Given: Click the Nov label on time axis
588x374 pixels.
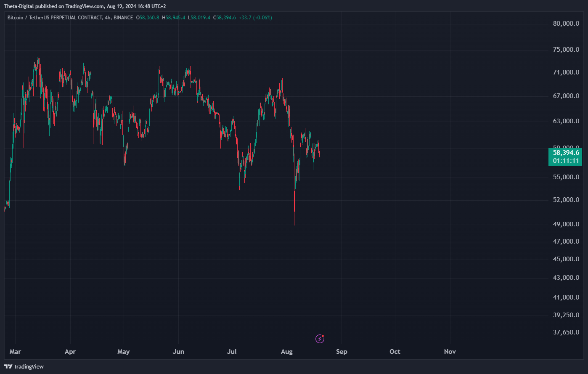Looking at the screenshot, I should [x=450, y=352].
